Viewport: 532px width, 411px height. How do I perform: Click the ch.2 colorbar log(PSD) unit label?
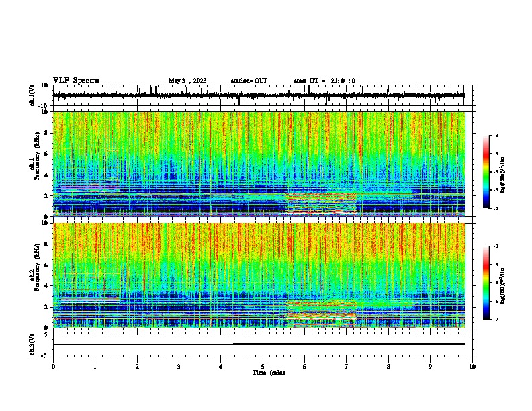click(503, 285)
